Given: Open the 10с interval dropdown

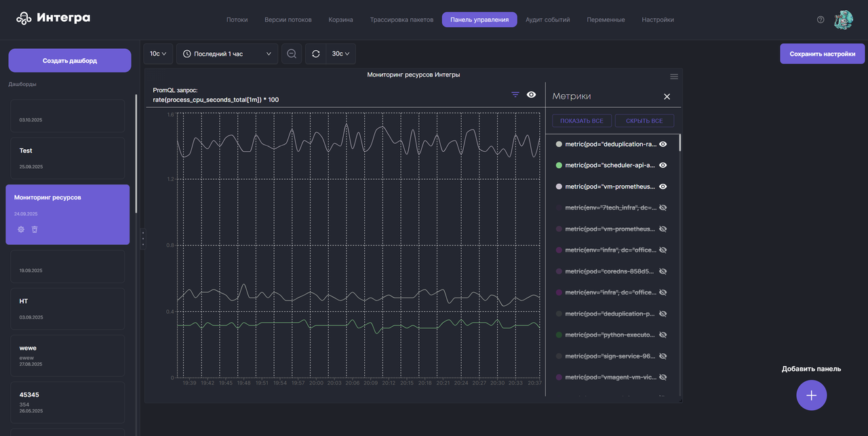Looking at the screenshot, I should [x=158, y=54].
